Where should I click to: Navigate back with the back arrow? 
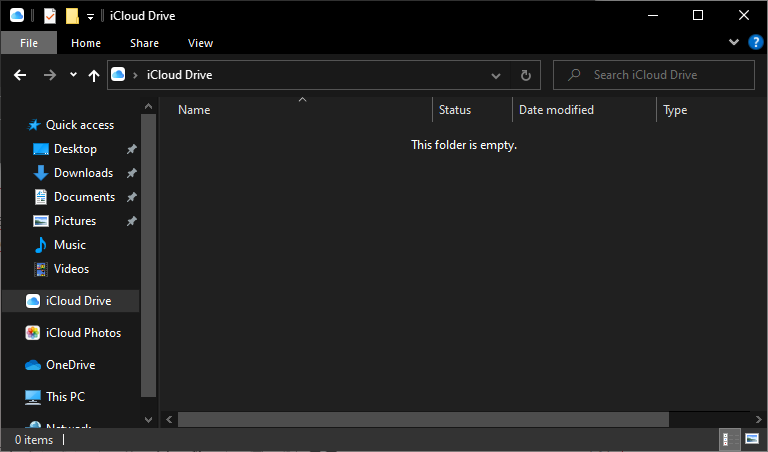click(x=20, y=75)
